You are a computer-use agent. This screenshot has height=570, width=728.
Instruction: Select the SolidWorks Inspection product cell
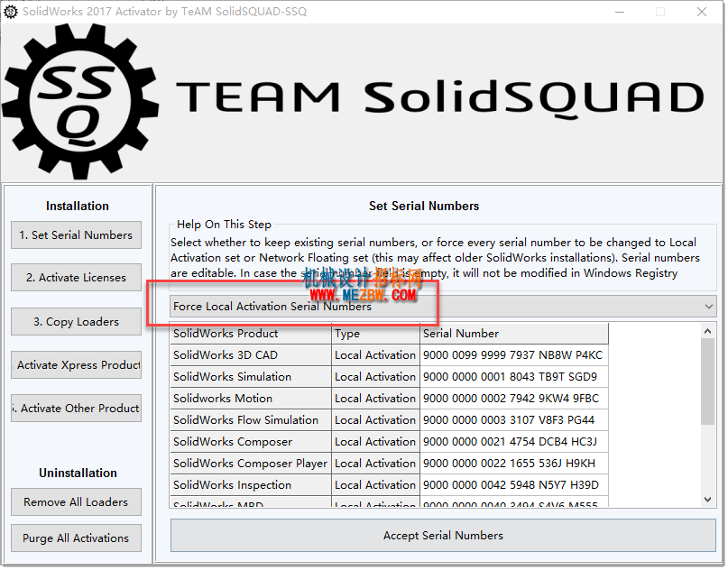coord(251,485)
